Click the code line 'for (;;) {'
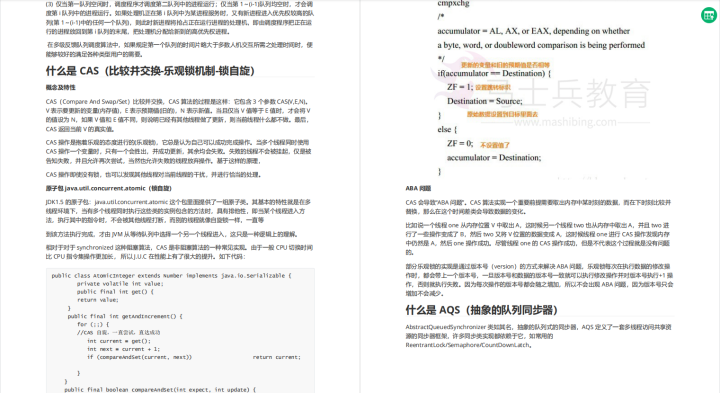The width and height of the screenshot is (720, 393). click(93, 324)
